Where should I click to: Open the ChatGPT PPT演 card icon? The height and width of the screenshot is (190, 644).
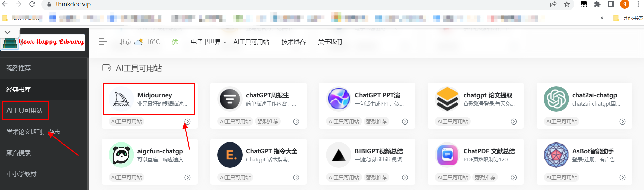(x=339, y=99)
